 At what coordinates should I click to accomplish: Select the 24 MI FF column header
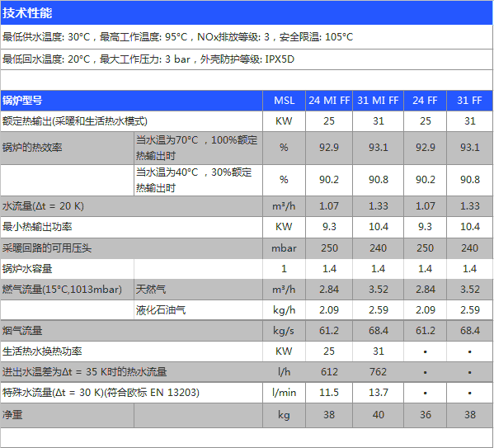329,101
